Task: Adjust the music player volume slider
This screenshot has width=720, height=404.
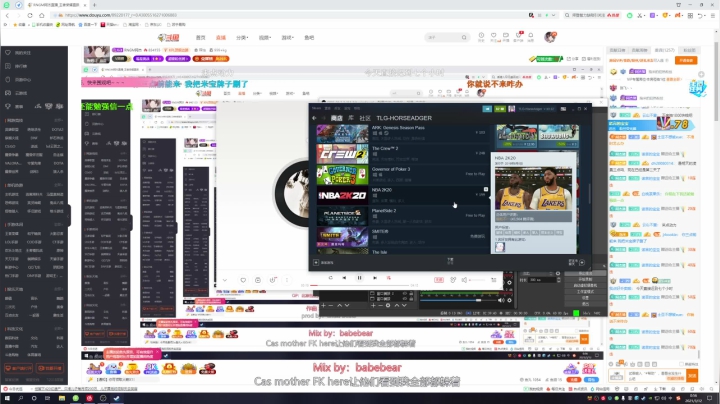Action: click(x=477, y=280)
